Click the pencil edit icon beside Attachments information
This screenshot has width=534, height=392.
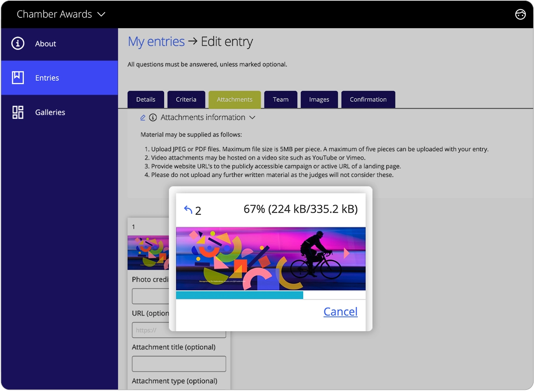pos(142,117)
